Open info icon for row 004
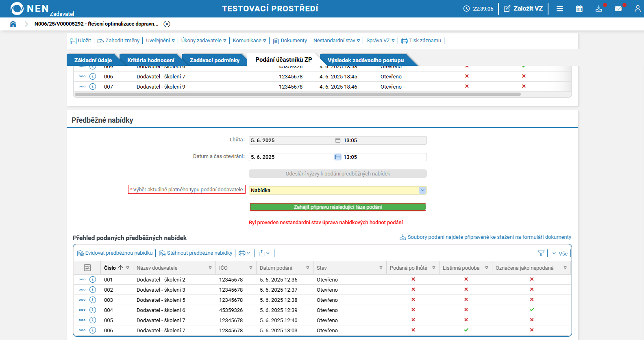This screenshot has height=340, width=644. [93, 310]
